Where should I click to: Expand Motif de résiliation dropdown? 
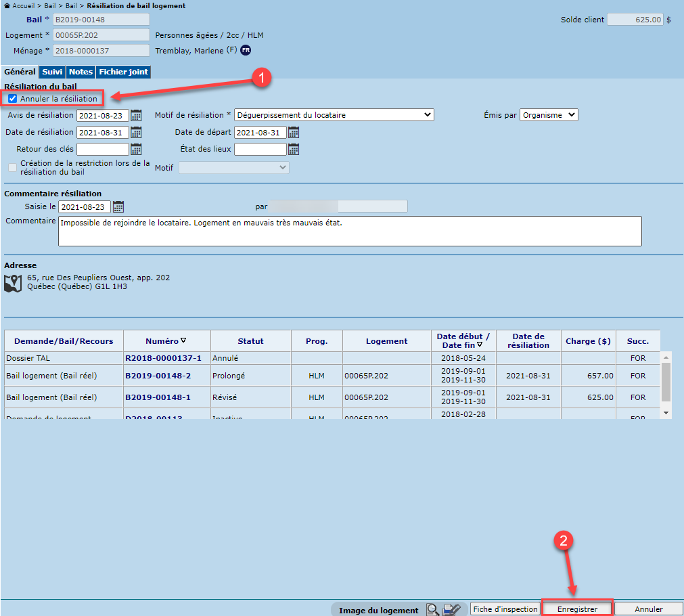pyautogui.click(x=334, y=115)
